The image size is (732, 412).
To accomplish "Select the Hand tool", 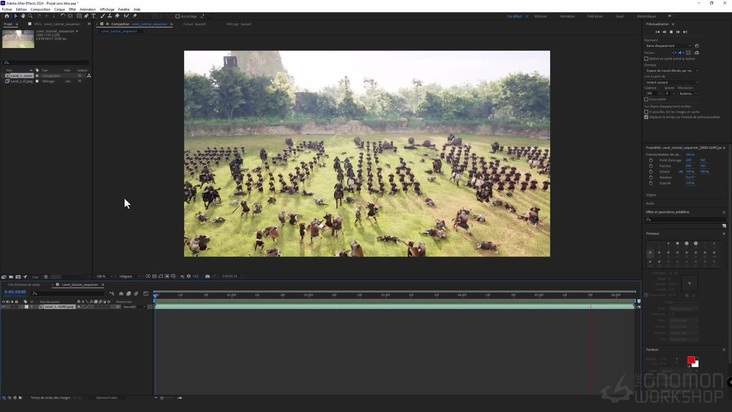I will click(23, 16).
